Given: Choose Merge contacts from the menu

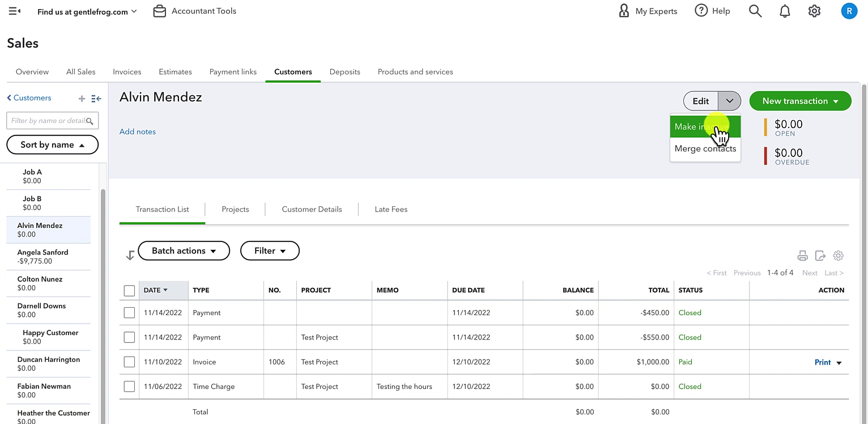Looking at the screenshot, I should tap(705, 149).
